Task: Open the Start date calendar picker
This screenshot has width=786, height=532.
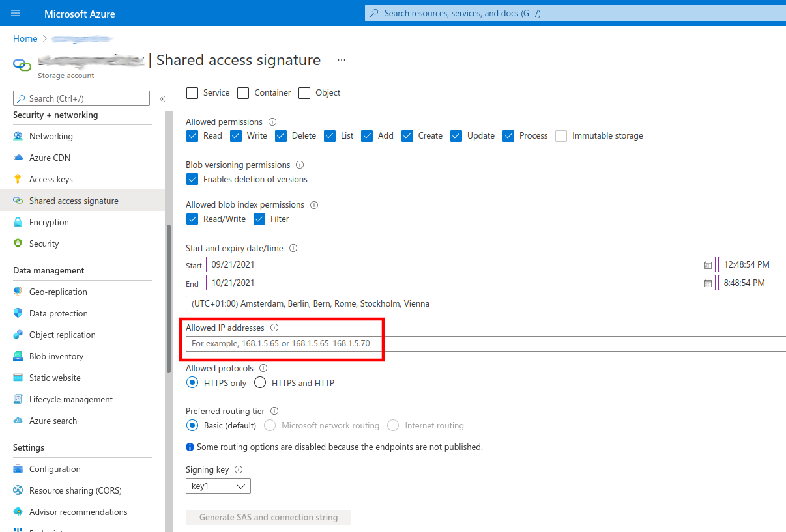Action: (708, 265)
